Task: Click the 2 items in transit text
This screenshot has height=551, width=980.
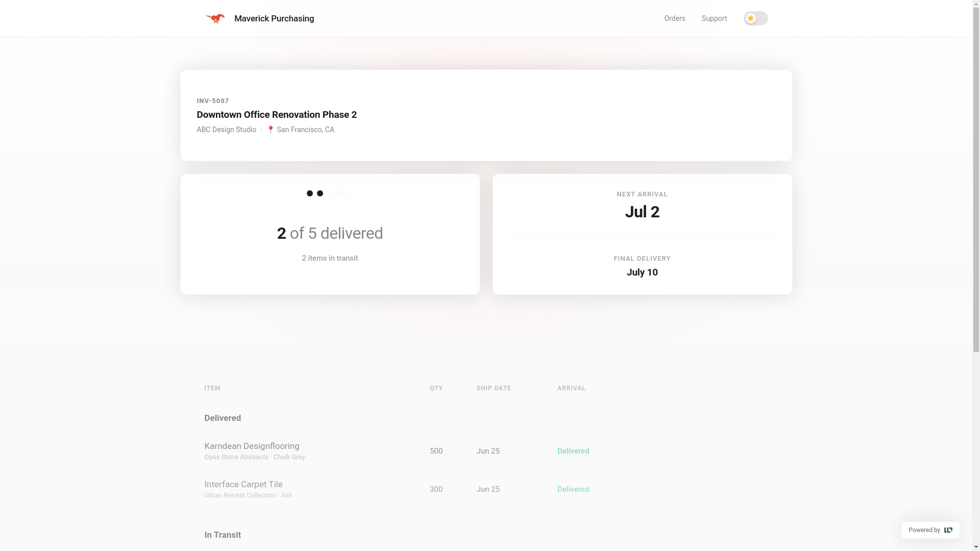Action: point(330,258)
